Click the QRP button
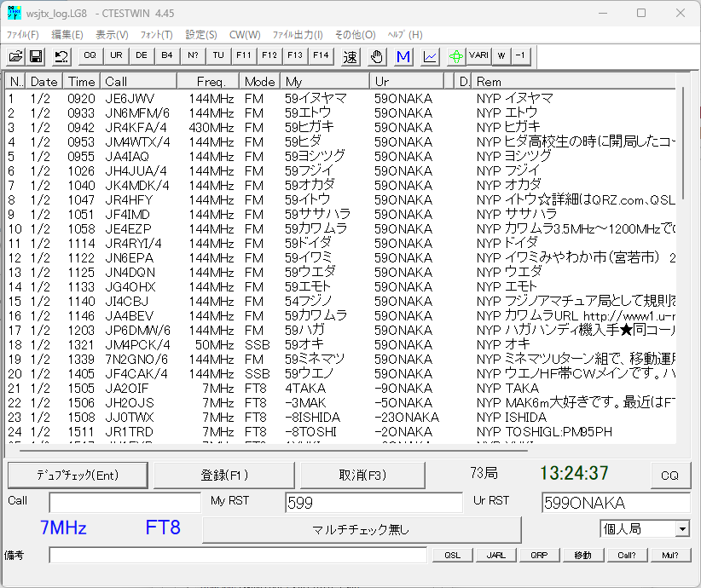Screen dimensions: 701x588 [x=539, y=555]
